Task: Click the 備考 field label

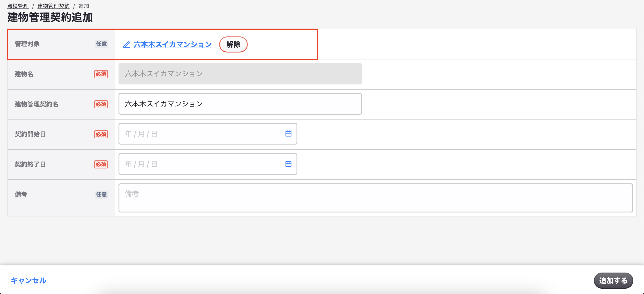Action: [x=21, y=194]
